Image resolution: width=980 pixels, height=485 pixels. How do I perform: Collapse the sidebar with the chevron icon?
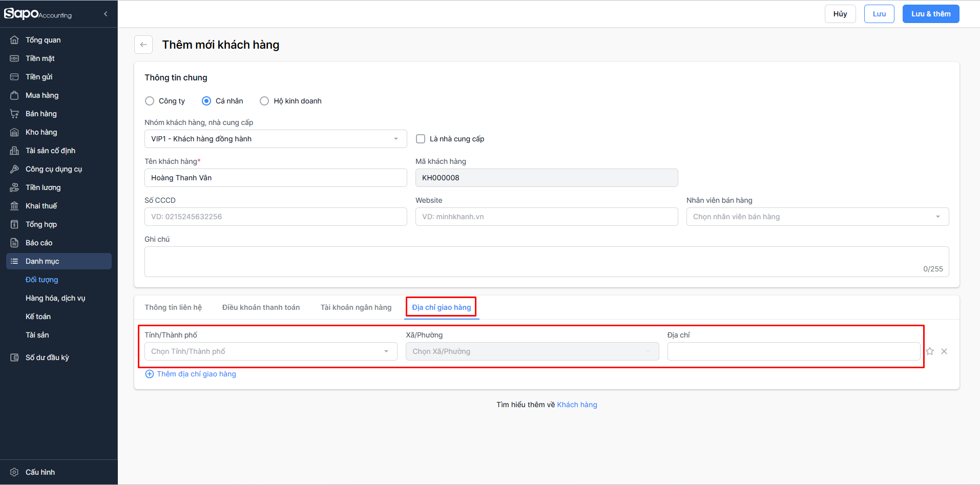[x=106, y=14]
